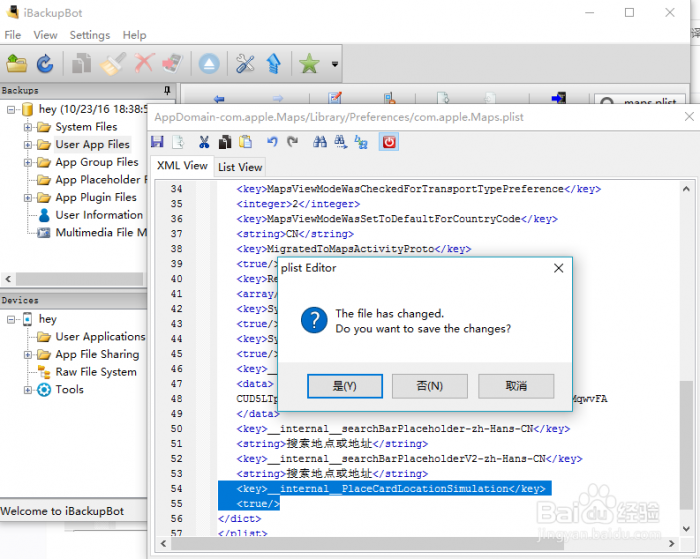Click 是(Y) to save changes

[345, 386]
